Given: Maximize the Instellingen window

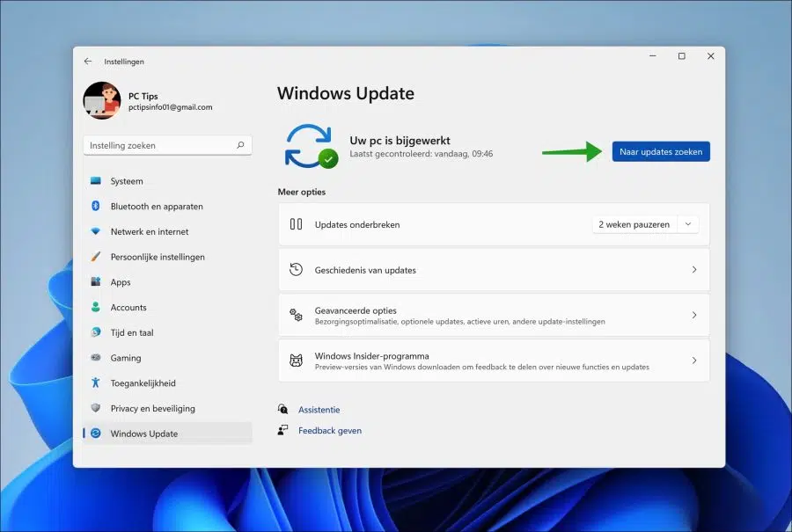Looking at the screenshot, I should click(681, 56).
